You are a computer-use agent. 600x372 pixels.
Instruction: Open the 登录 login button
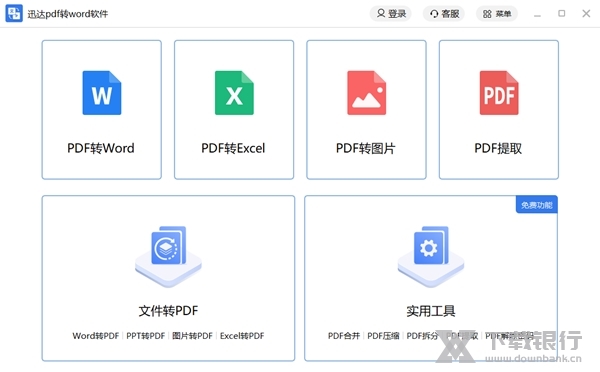391,14
